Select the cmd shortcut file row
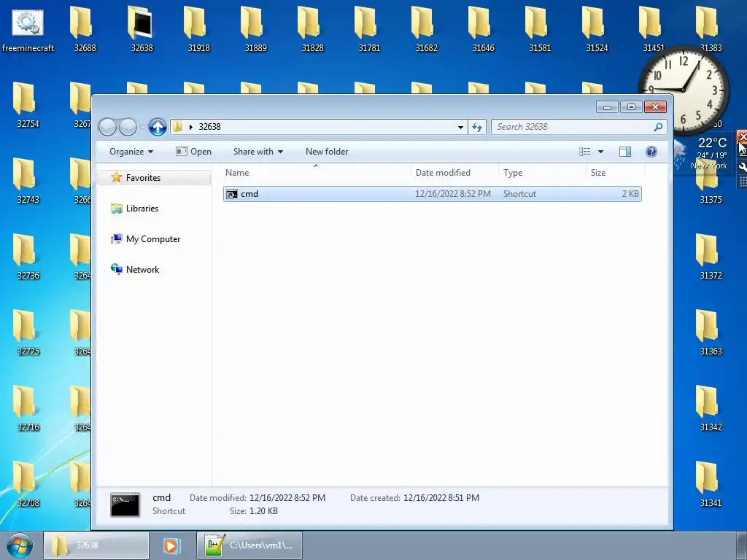 [432, 194]
